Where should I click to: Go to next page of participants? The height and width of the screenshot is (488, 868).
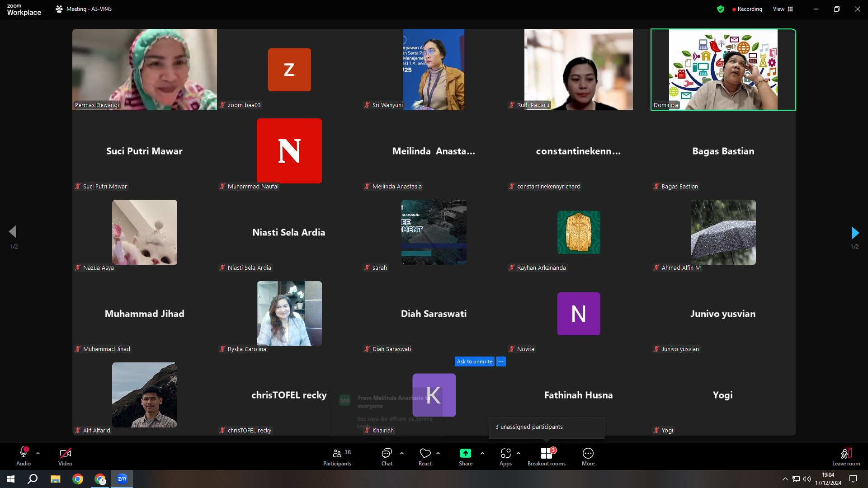855,233
